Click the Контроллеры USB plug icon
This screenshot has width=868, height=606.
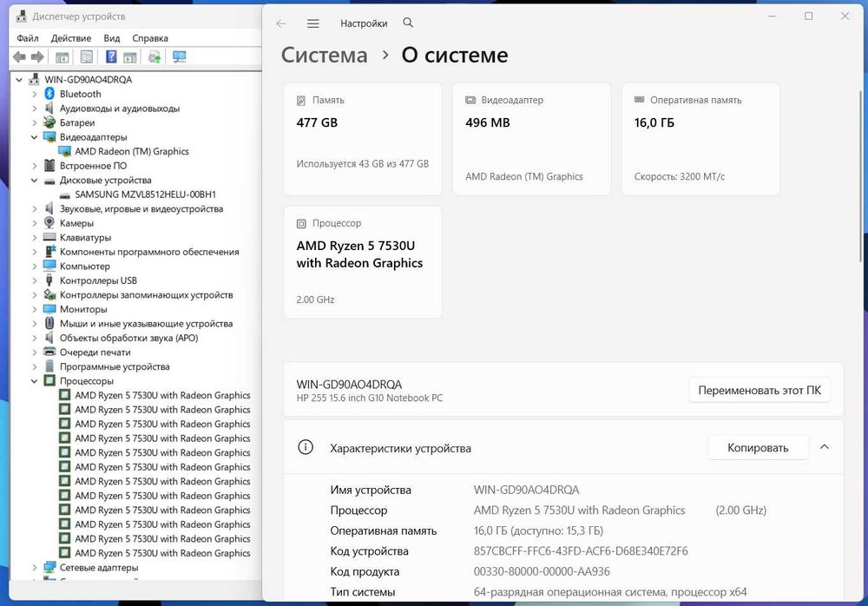[x=49, y=280]
